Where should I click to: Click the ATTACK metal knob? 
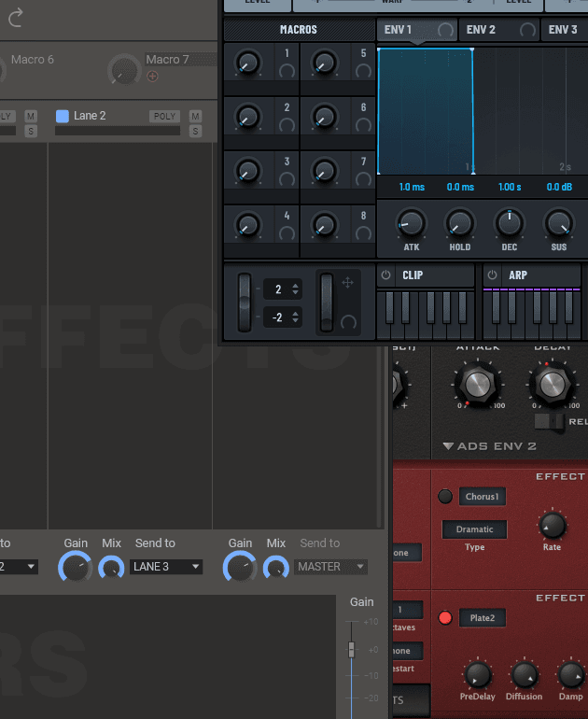point(478,385)
